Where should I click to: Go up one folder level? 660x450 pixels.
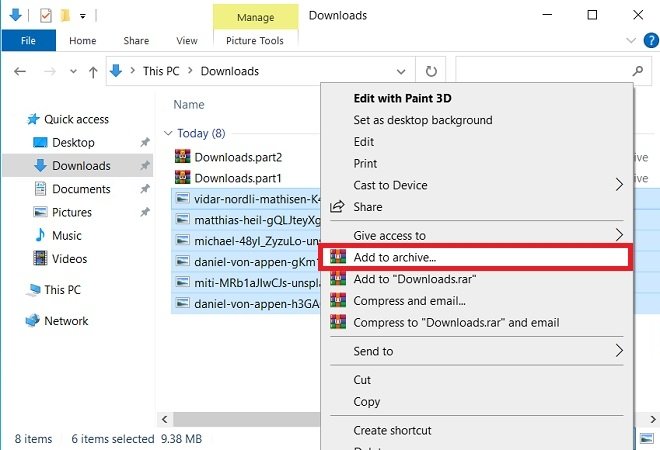tap(93, 72)
